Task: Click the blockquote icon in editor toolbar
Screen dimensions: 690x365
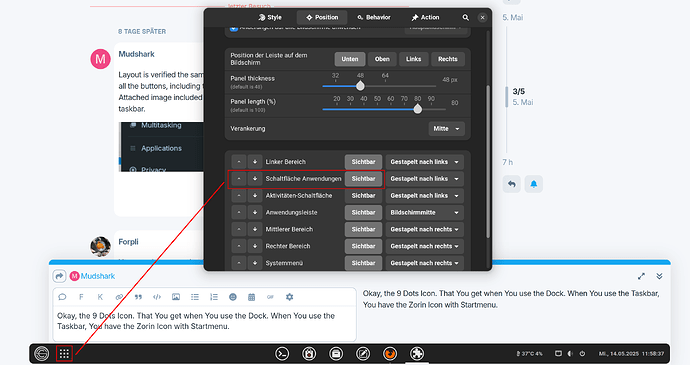Action: click(x=138, y=297)
